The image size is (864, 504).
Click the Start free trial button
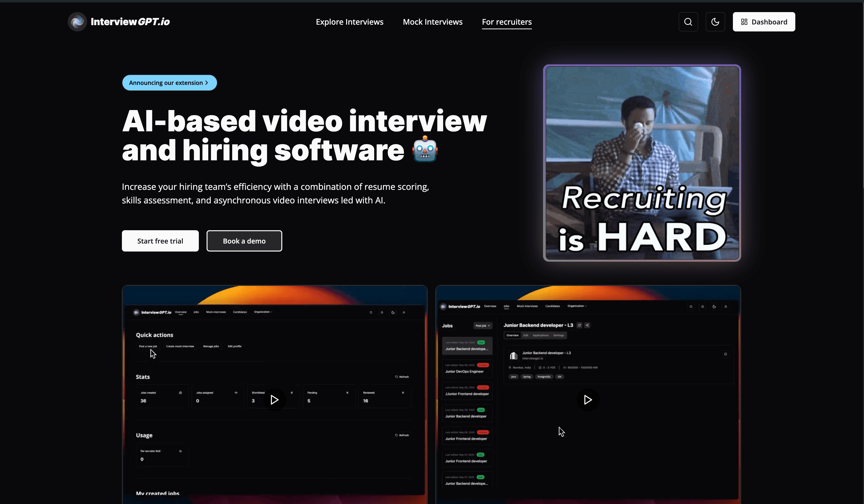point(160,241)
